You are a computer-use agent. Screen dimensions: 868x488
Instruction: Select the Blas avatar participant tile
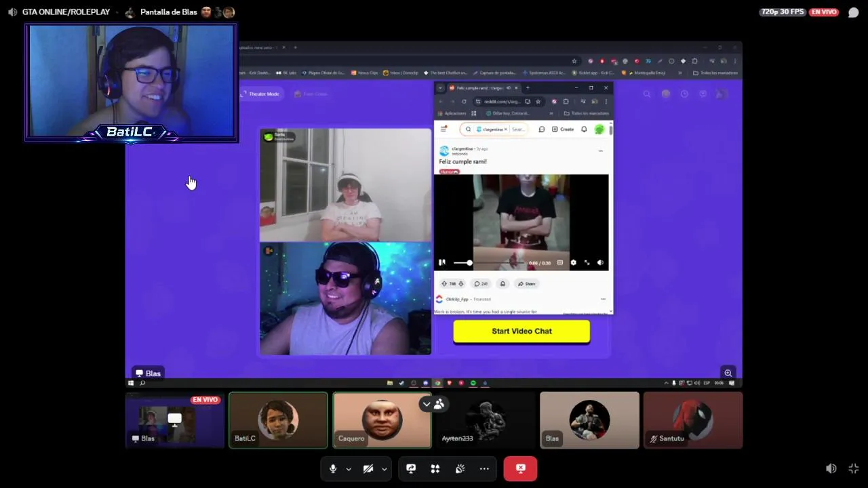[589, 420]
